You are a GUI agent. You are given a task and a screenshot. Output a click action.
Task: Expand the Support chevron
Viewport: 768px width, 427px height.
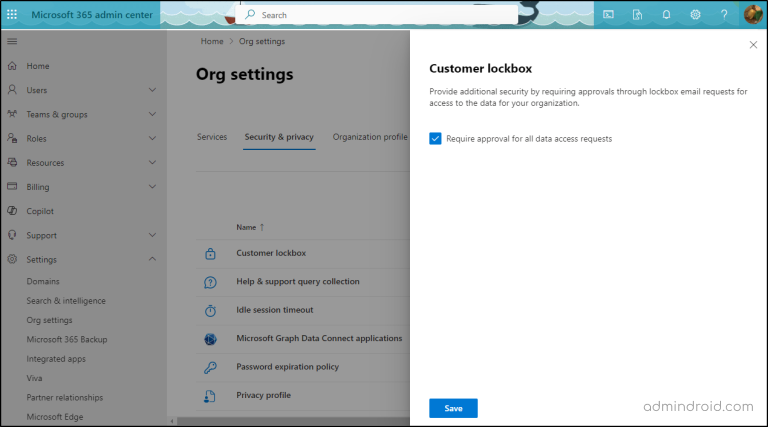(152, 235)
